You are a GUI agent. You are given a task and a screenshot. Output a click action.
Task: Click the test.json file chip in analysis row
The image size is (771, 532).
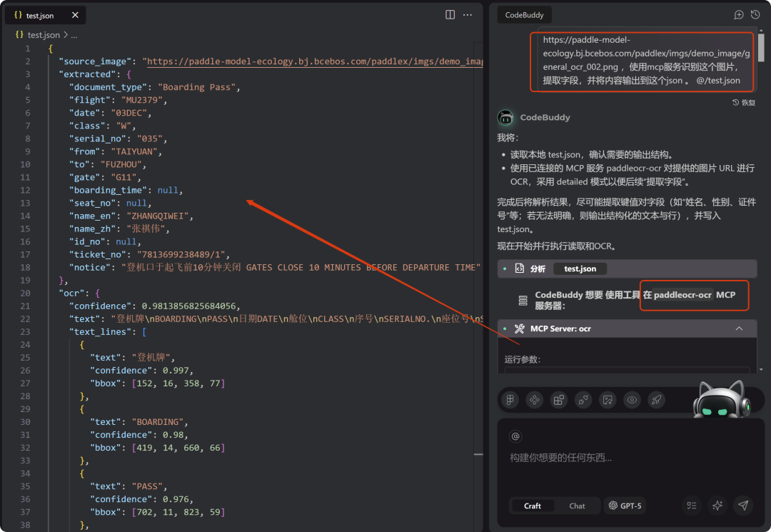pyautogui.click(x=580, y=268)
